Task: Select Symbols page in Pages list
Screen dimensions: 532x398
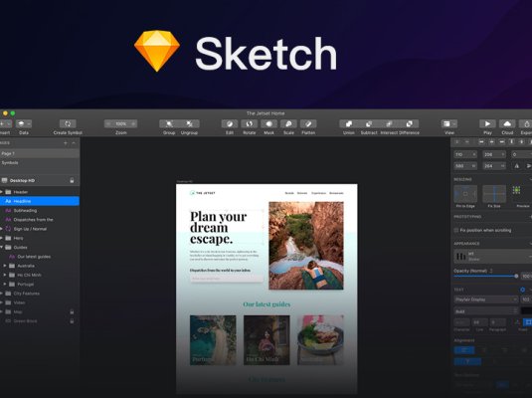Action: click(x=40, y=162)
